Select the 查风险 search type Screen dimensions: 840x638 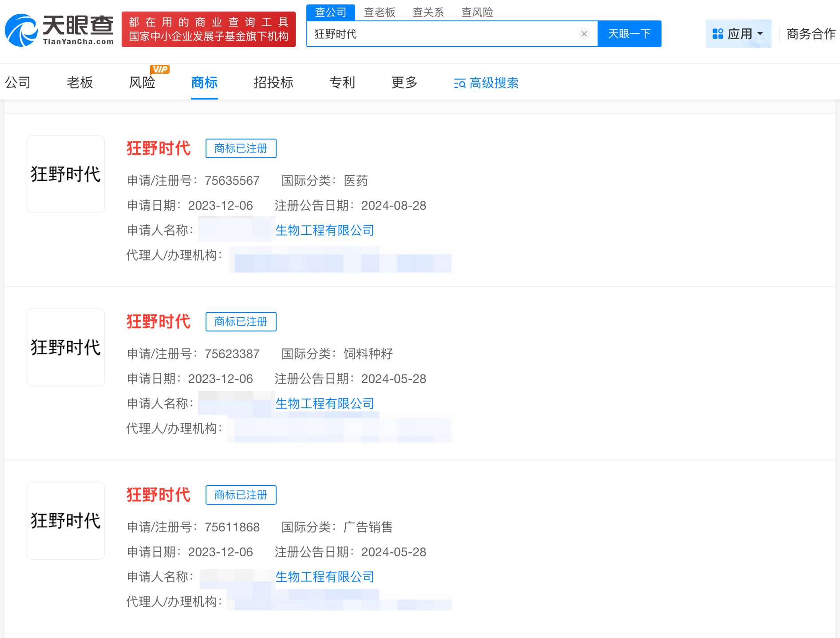click(x=478, y=12)
